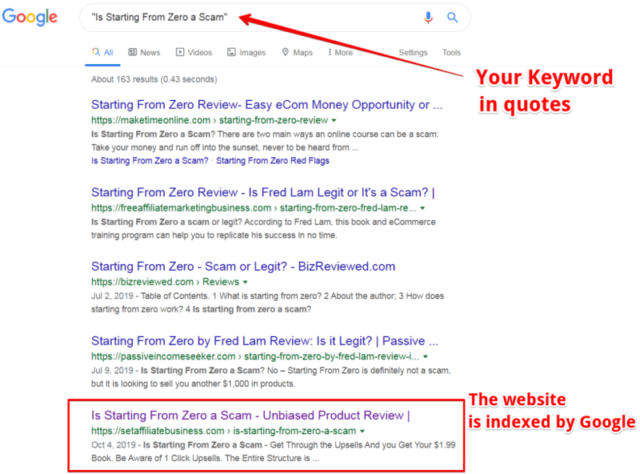
Task: Open the More search options menu
Action: 340,52
